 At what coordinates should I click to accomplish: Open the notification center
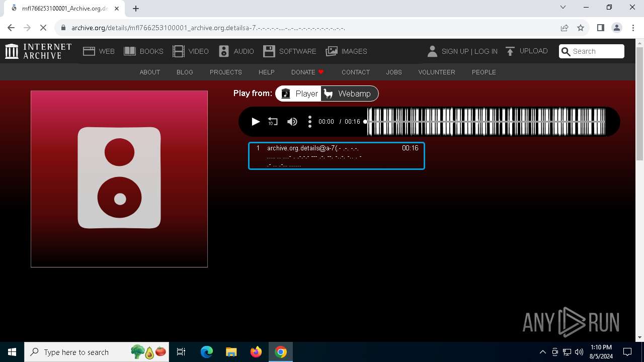[627, 352]
